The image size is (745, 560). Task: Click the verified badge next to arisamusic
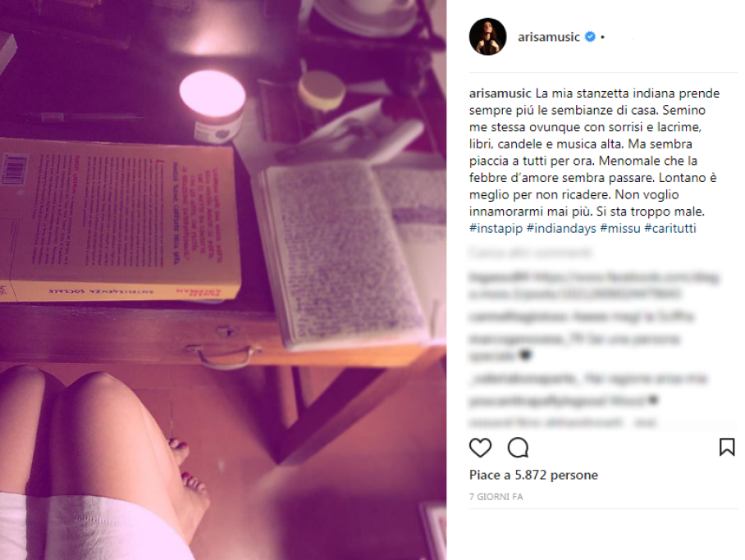pyautogui.click(x=590, y=37)
